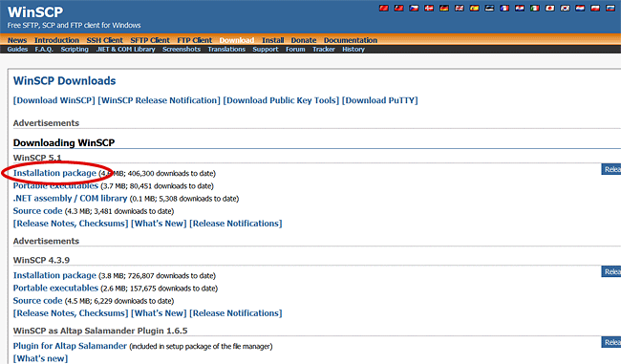621x364 pixels.
Task: Open WinSCP 5.1 Release Notifications link
Action: pyautogui.click(x=236, y=224)
